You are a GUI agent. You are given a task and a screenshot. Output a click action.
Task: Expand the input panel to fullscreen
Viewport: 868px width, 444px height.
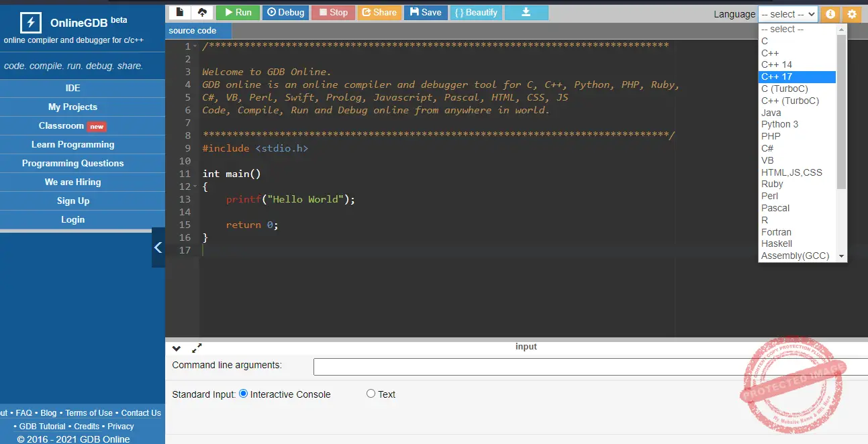197,348
